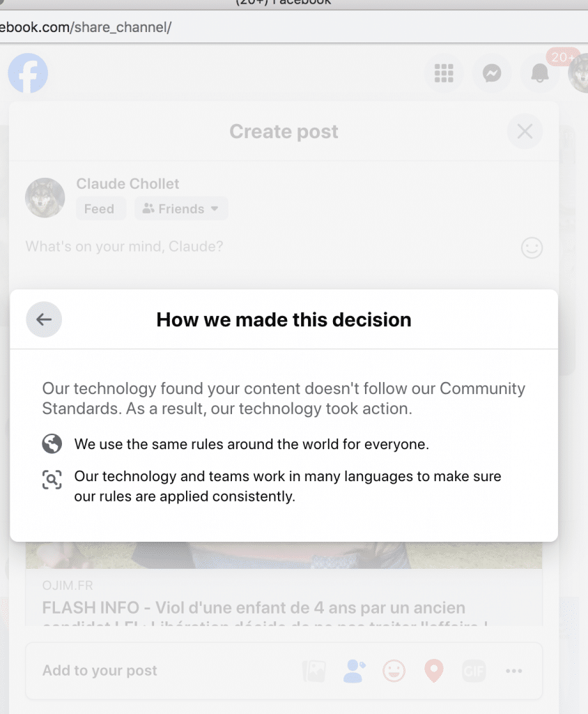Viewport: 588px width, 714px height.
Task: Add a GIF to the post
Action: [474, 671]
